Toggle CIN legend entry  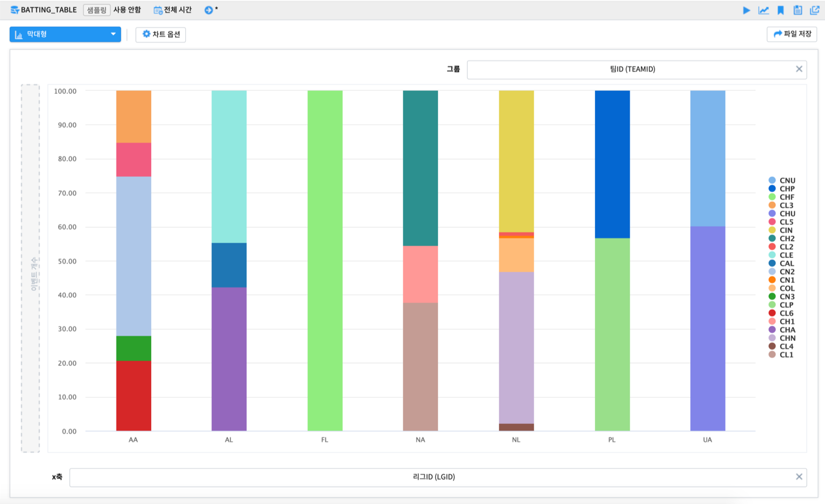coord(782,230)
